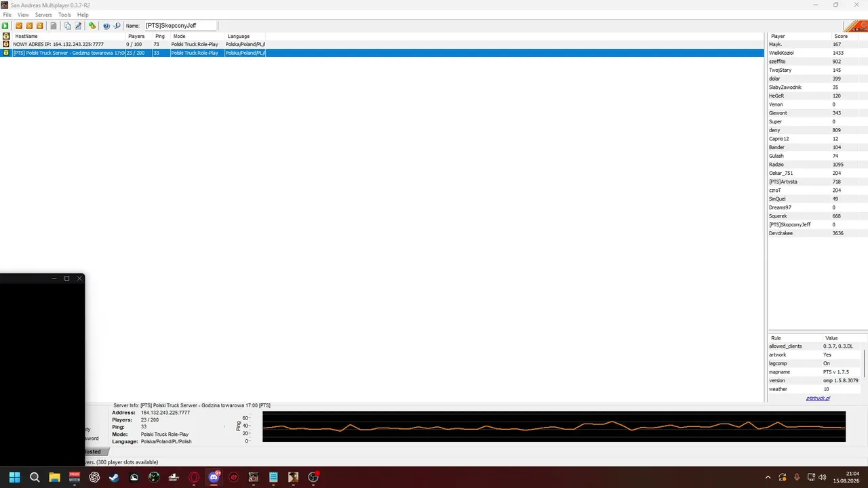Open the Servers menu

pos(43,15)
